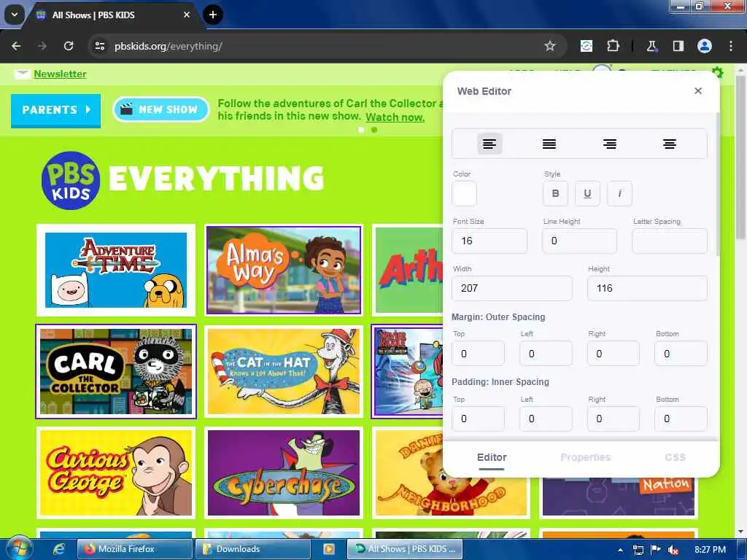This screenshot has width=747, height=560.
Task: Edit the Width field showing 207
Action: (511, 288)
